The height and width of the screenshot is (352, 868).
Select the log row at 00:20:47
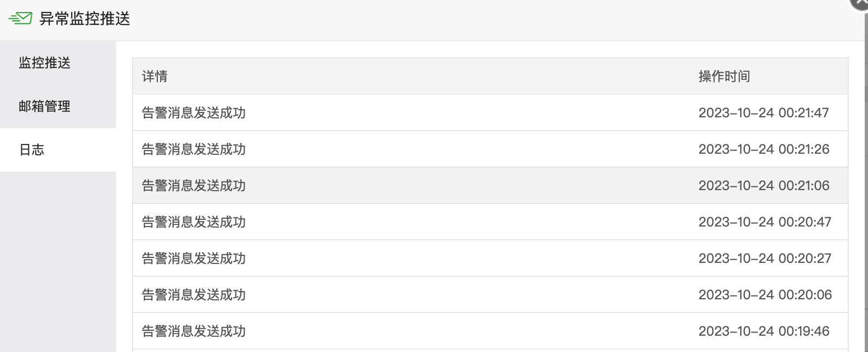(x=490, y=222)
